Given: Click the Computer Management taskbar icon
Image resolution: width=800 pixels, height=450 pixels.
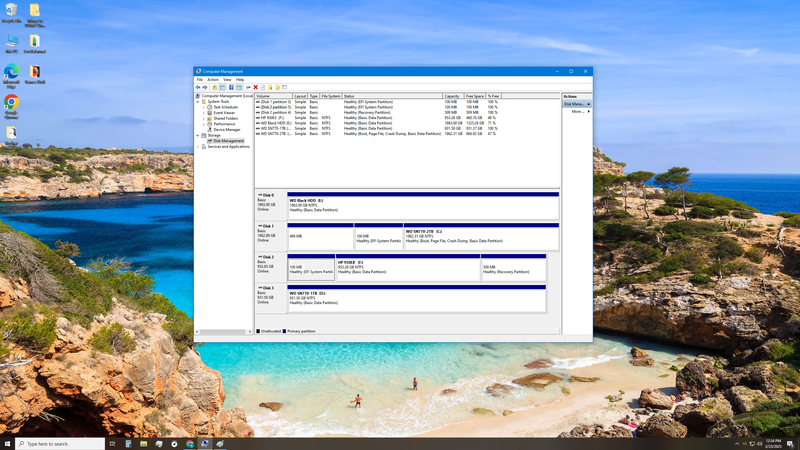Looking at the screenshot, I should coord(205,444).
